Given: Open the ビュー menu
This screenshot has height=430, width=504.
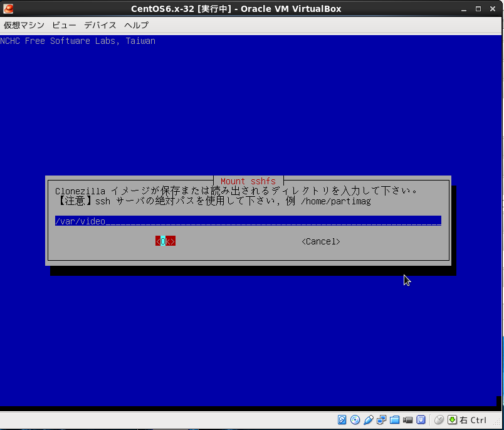Looking at the screenshot, I should [x=64, y=25].
